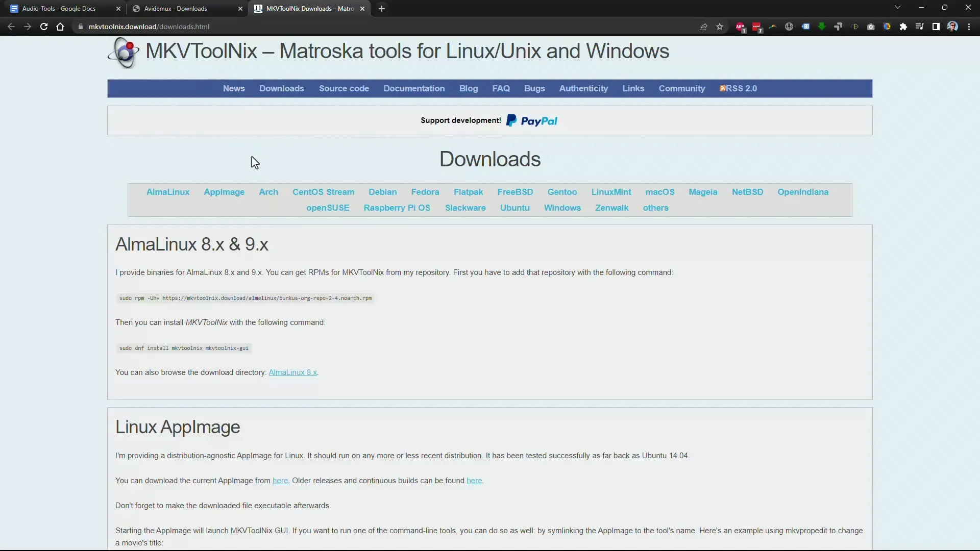Open older releases via second here link
Screen dimensions: 980x551
tap(474, 481)
